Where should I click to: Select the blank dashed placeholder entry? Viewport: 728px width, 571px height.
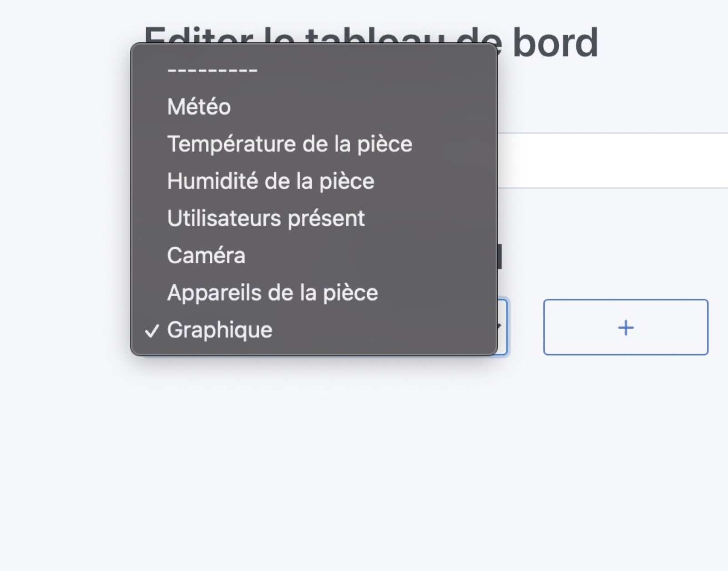[212, 70]
